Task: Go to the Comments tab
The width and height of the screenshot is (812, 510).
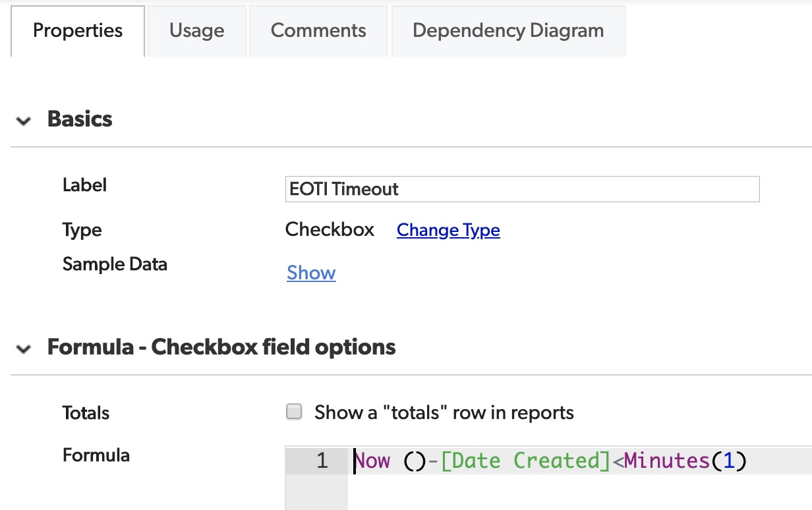Action: 318,31
